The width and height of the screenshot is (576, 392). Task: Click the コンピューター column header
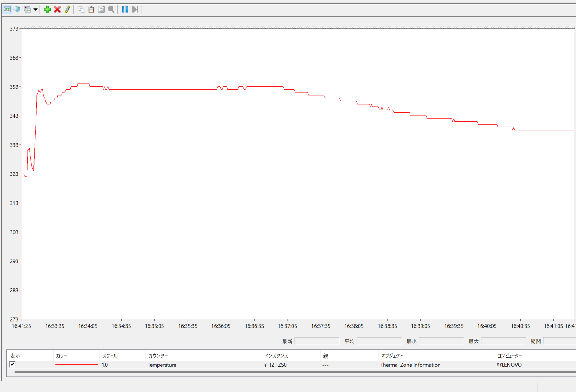click(x=535, y=356)
